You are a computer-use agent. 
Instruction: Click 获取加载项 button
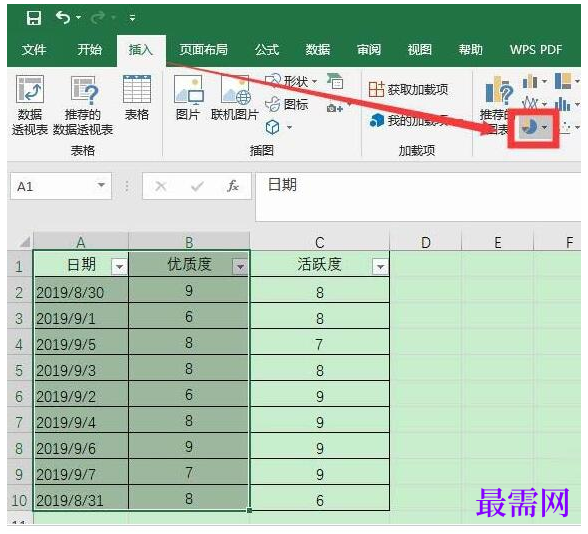[408, 89]
